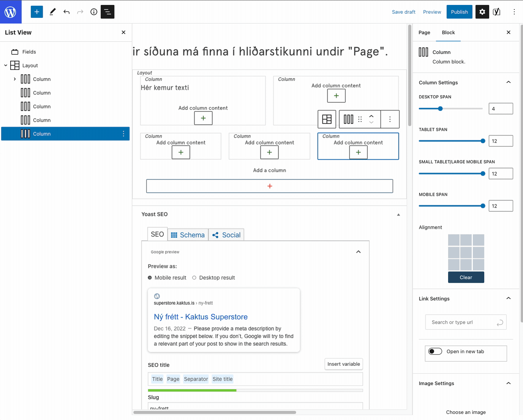Open the Schema tab in Yoast SEO

click(188, 235)
